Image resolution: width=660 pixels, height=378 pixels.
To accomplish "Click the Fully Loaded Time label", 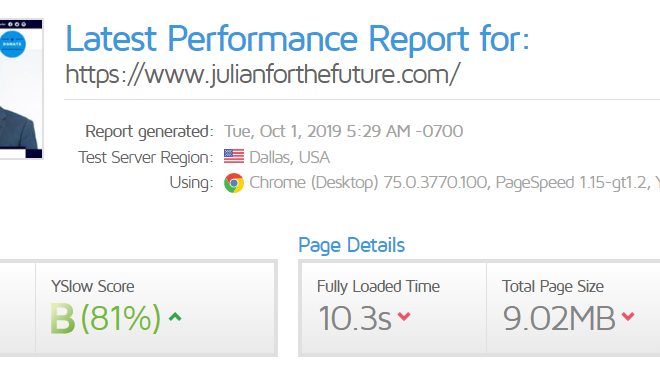I will [378, 286].
